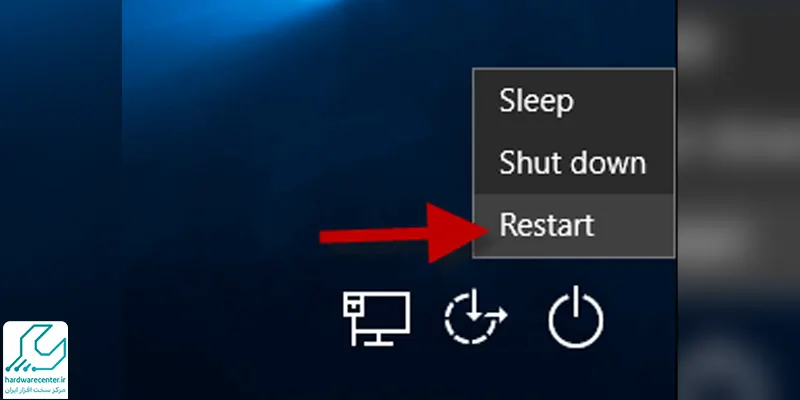Click the hardwarecenter wrench logo

pos(35,348)
